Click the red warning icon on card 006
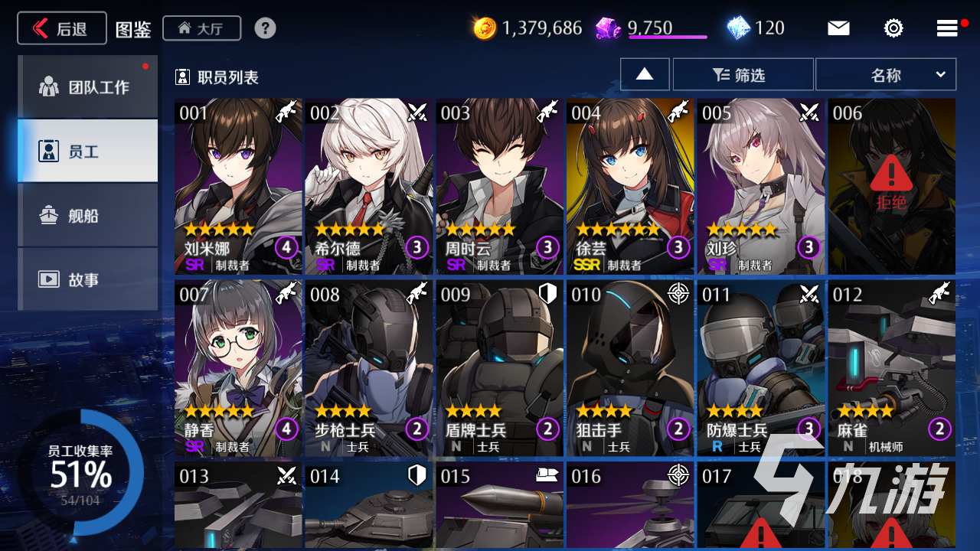The width and height of the screenshot is (980, 551). [x=891, y=174]
